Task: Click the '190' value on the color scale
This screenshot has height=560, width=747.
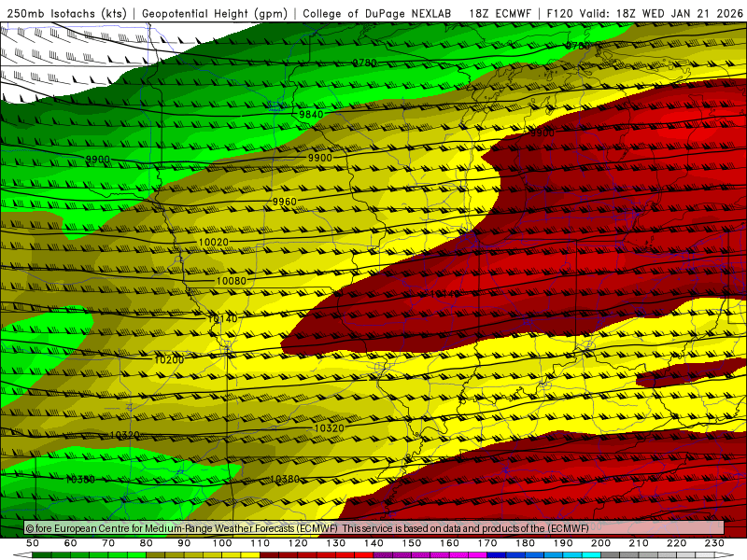Action: [x=563, y=543]
